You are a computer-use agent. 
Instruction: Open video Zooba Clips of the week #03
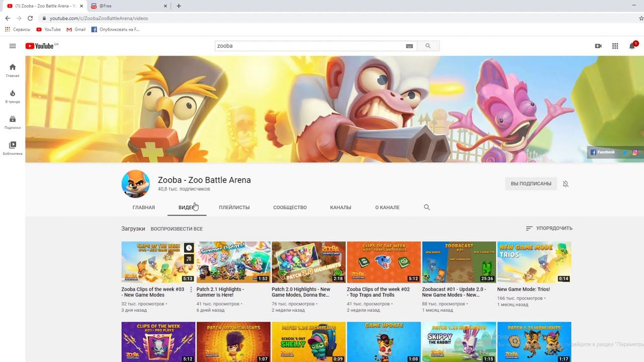[x=153, y=292]
